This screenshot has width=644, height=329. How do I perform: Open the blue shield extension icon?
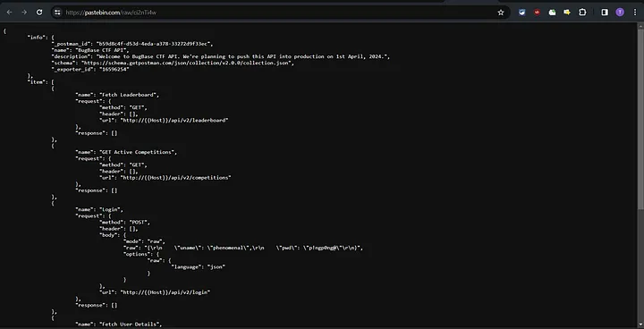click(x=522, y=13)
